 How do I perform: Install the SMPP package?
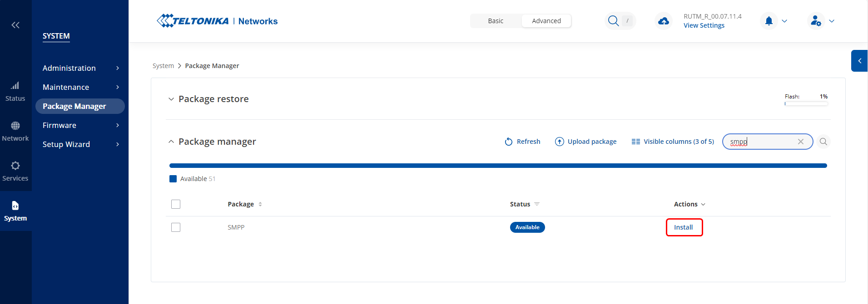tap(684, 227)
